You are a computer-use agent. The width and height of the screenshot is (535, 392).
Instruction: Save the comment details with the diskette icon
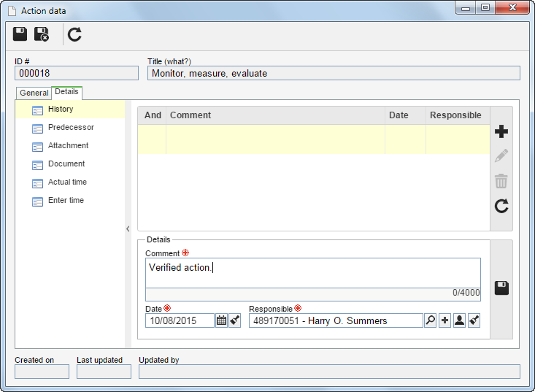[x=501, y=288]
